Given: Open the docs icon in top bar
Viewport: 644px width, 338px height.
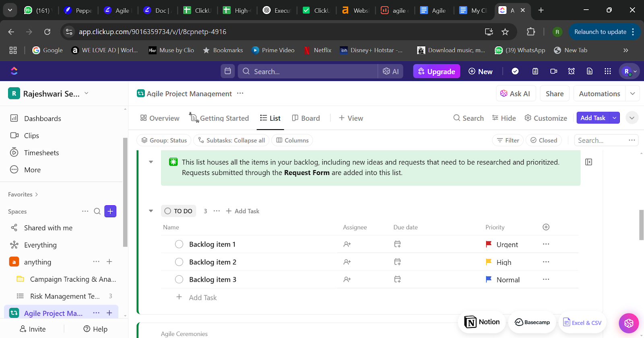Looking at the screenshot, I should [590, 71].
